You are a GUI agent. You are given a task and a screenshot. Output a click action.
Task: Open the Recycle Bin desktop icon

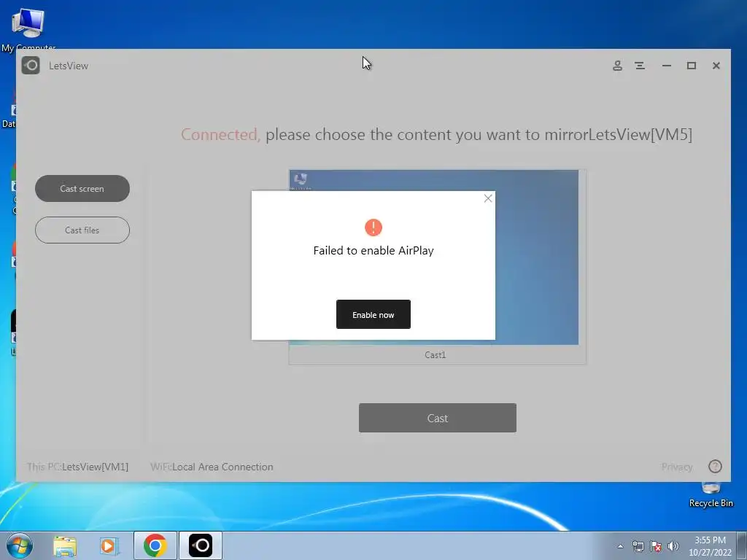(x=711, y=494)
